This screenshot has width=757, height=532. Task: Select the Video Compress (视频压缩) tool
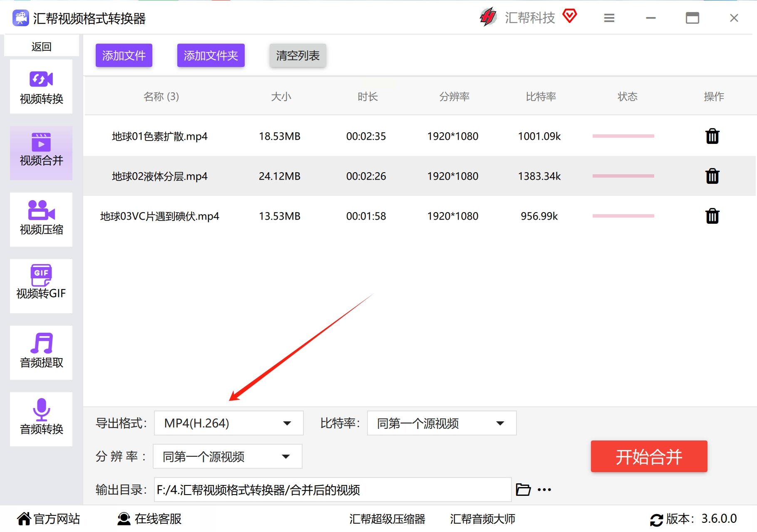click(x=41, y=219)
